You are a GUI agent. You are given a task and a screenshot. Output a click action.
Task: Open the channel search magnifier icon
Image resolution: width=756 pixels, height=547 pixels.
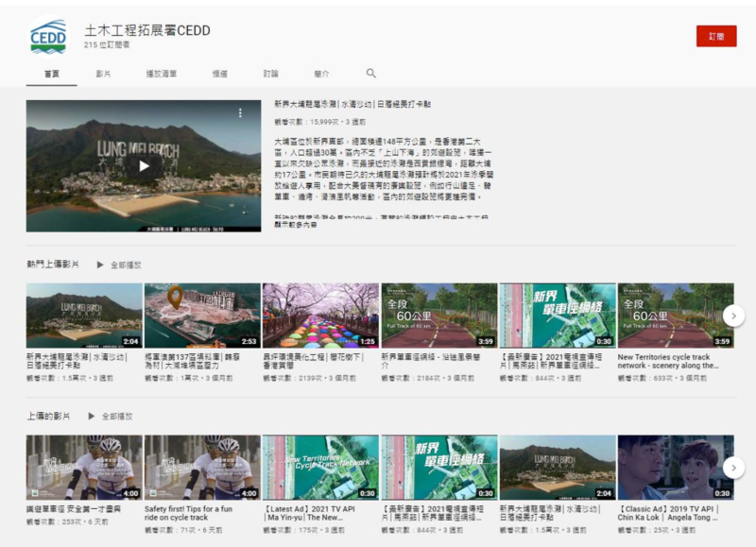[370, 74]
